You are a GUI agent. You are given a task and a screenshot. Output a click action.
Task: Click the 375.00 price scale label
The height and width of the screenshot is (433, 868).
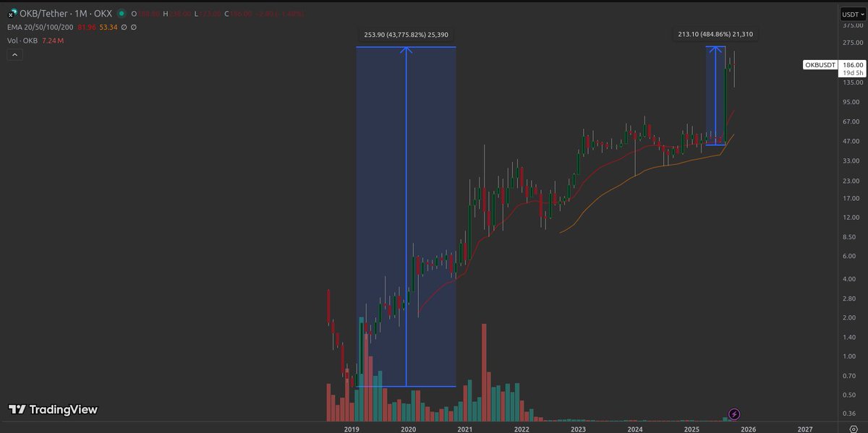(x=851, y=24)
